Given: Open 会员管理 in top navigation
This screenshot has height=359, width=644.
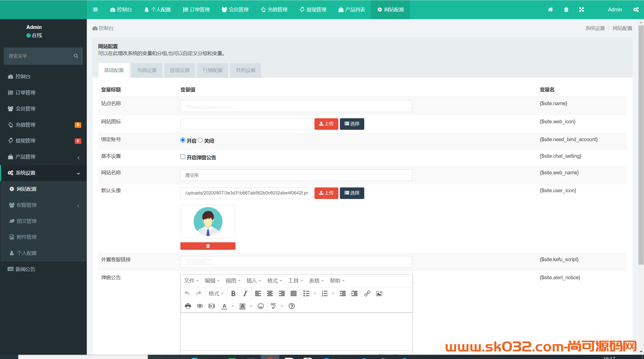Looking at the screenshot, I should 235,10.
